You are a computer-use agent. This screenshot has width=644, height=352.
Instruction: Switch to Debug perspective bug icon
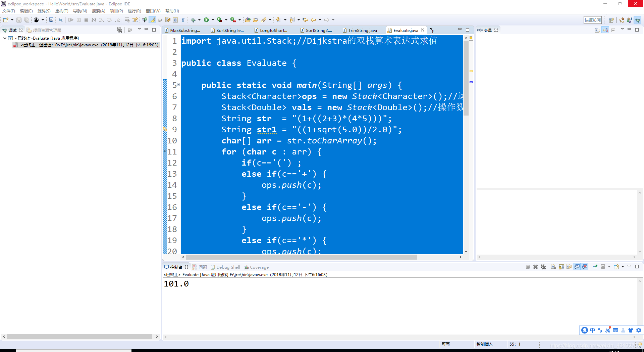(x=638, y=20)
